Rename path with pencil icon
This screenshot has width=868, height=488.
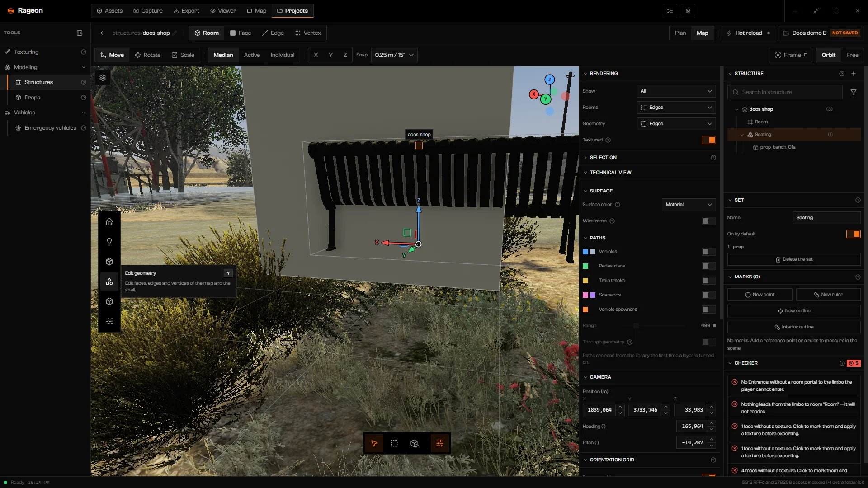point(175,33)
